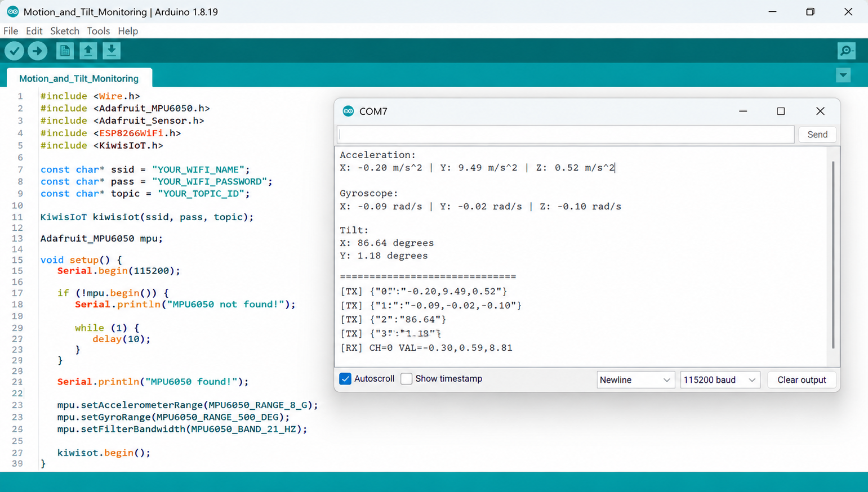Screen dimensions: 868x492
Task: Click the 'delay(10);' line
Action: click(122, 339)
